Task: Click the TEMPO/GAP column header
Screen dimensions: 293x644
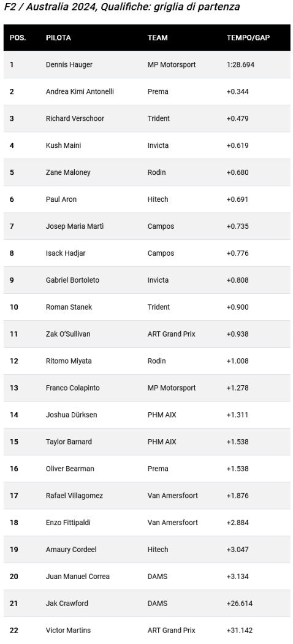Action: pyautogui.click(x=248, y=38)
